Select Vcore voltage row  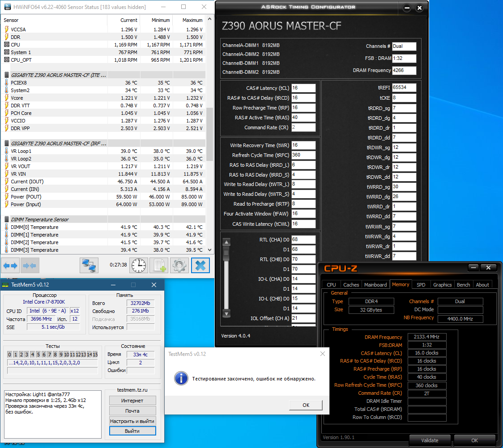[103, 98]
